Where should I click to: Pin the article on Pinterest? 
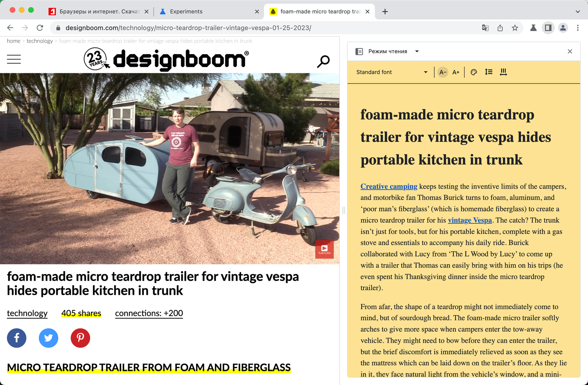(80, 338)
